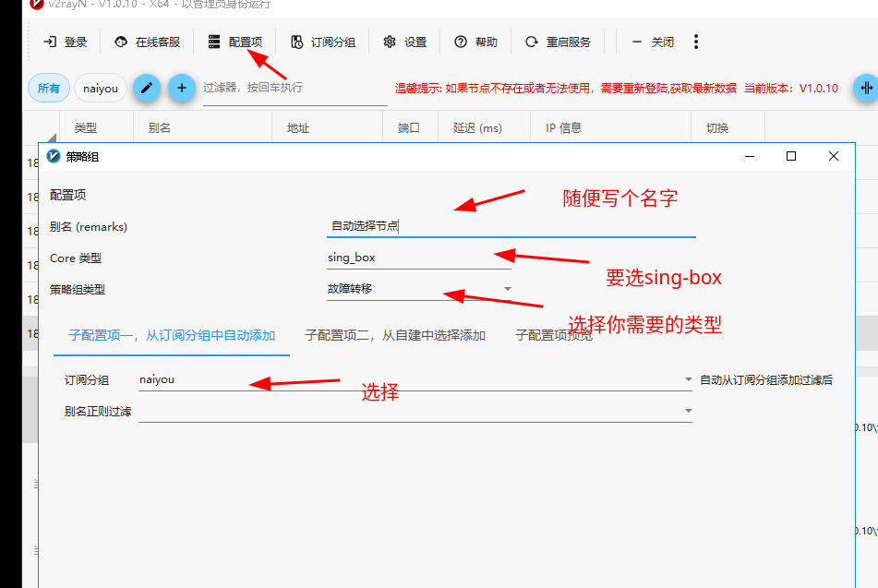Minimize the 策略组 dialog
This screenshot has height=588, width=878.
(x=750, y=156)
